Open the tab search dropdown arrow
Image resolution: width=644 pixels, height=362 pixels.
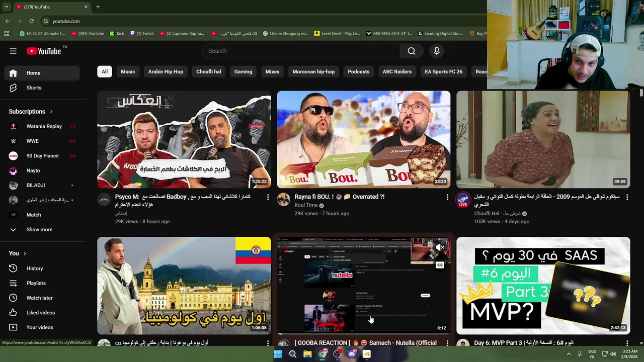[6, 7]
